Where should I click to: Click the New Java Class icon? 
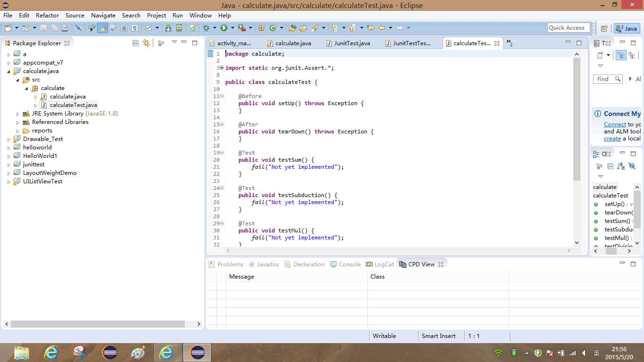tap(272, 28)
